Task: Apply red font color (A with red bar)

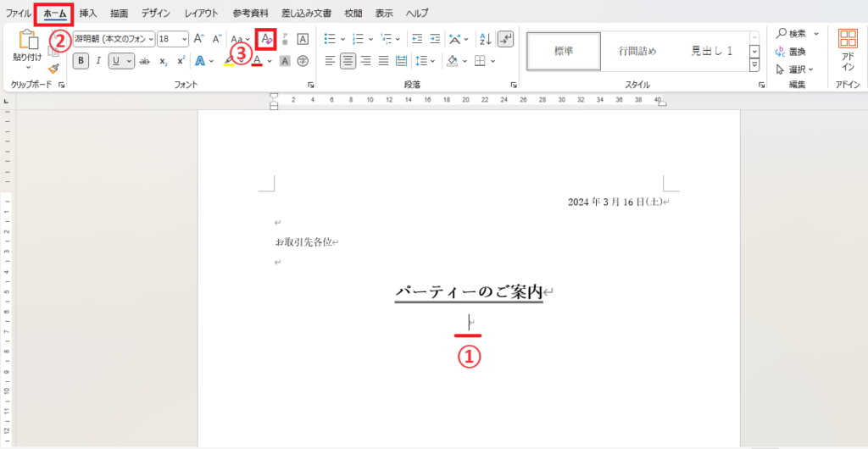Action: click(257, 61)
